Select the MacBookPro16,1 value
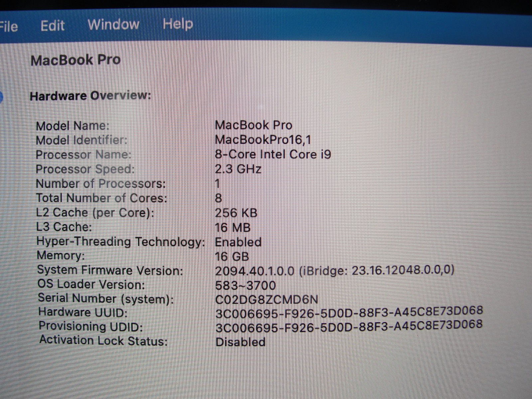Viewport: 532px width, 399px height. 263,140
